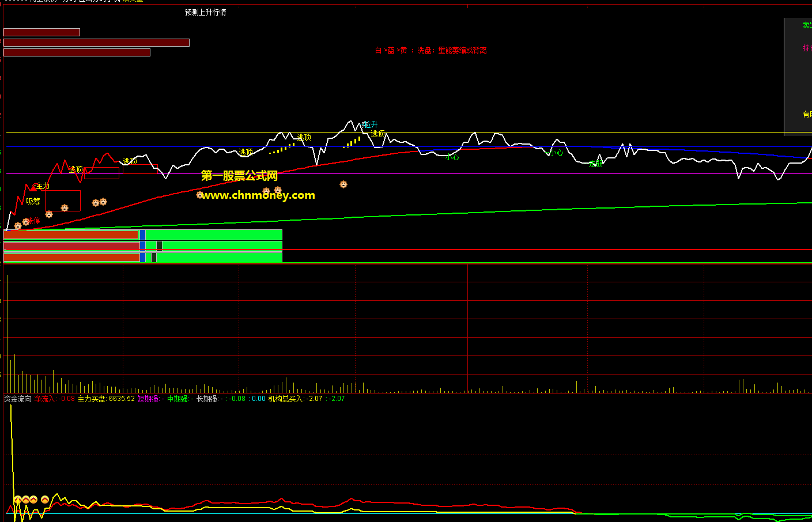Click the dark marker in the bottom progress bar
Image resolution: width=812 pixels, height=522 pixels.
click(153, 258)
